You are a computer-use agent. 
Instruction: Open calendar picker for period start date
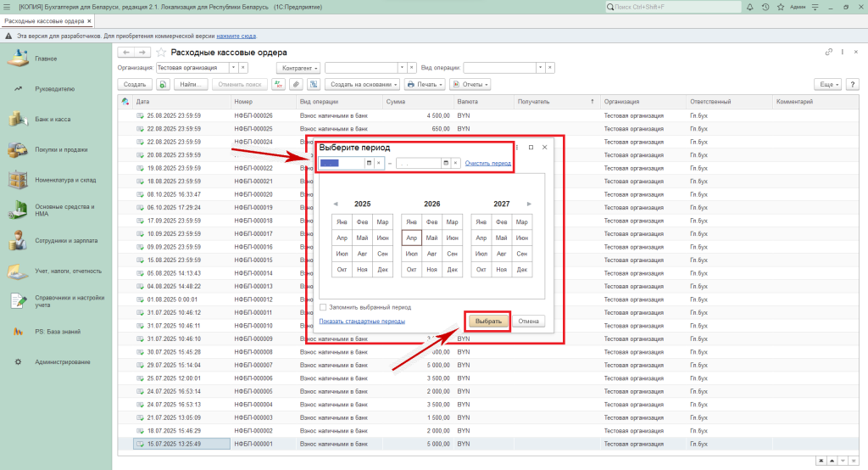[x=369, y=163]
